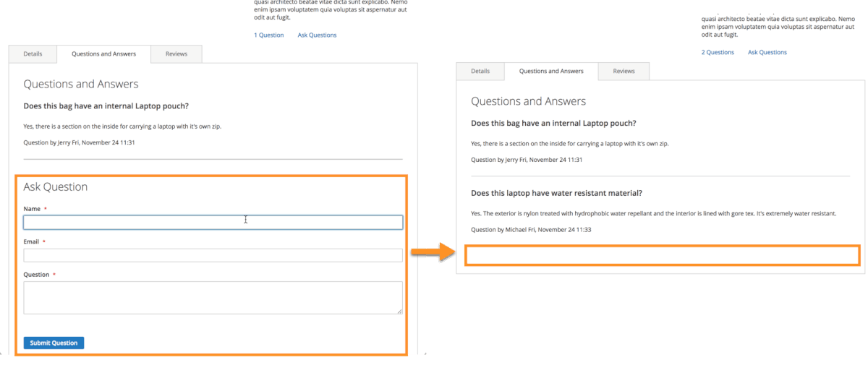
Task: Open the Details tab in left panel
Action: tap(33, 54)
